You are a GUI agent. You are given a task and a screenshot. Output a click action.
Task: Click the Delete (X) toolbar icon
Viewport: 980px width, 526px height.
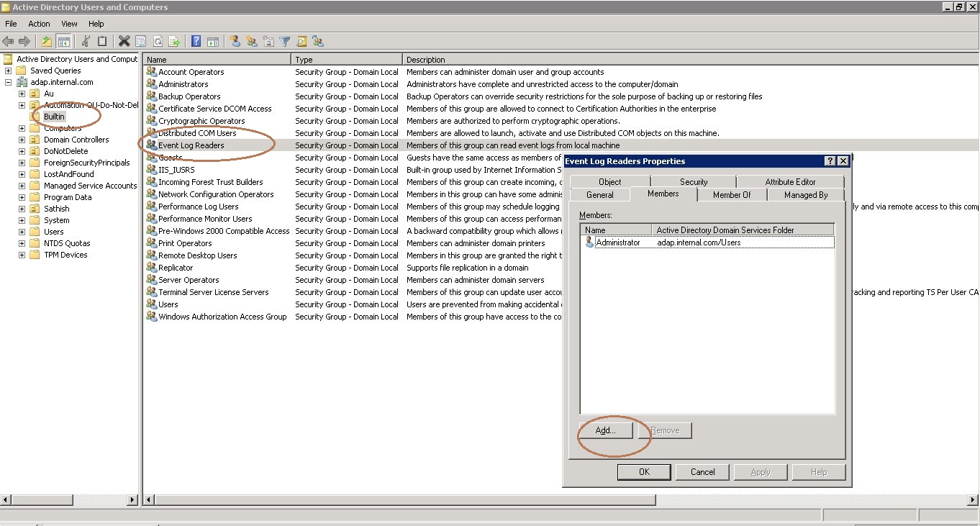point(124,42)
